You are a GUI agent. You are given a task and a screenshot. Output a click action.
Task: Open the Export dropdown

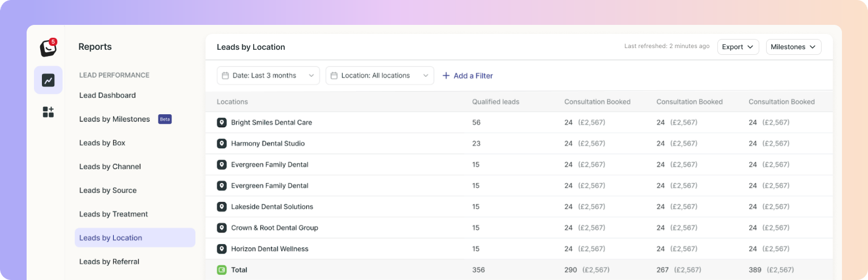[738, 47]
